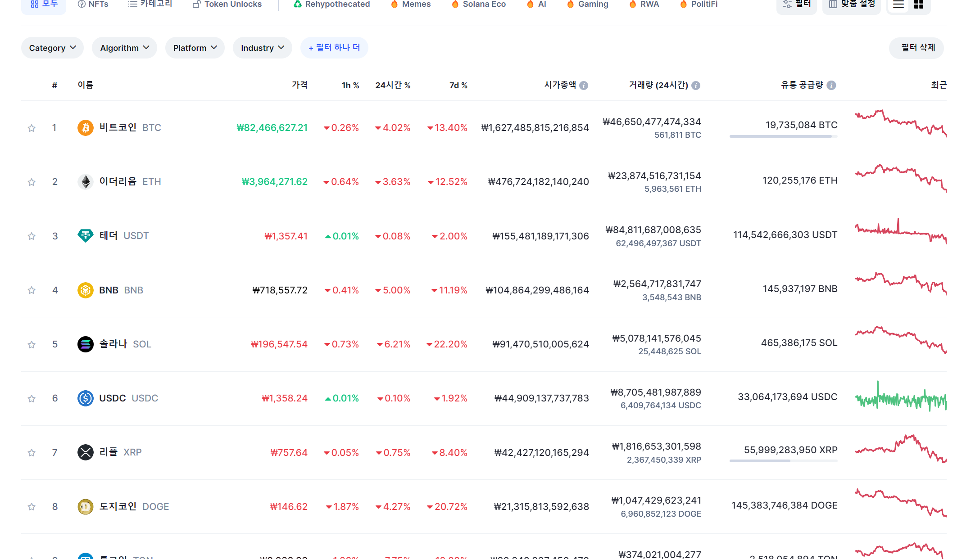
Task: Switch to grid view icon
Action: pos(919,5)
